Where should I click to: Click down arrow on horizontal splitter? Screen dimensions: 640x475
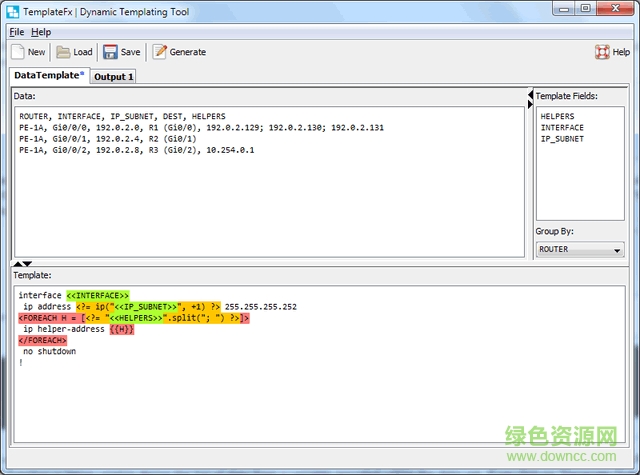tap(27, 264)
